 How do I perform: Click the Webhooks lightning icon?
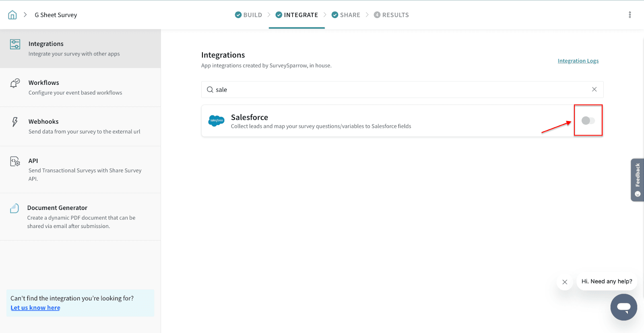coord(15,122)
